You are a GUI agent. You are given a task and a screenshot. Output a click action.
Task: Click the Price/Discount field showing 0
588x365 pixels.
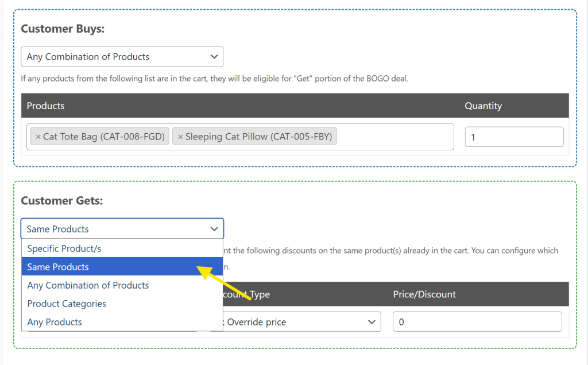click(477, 321)
